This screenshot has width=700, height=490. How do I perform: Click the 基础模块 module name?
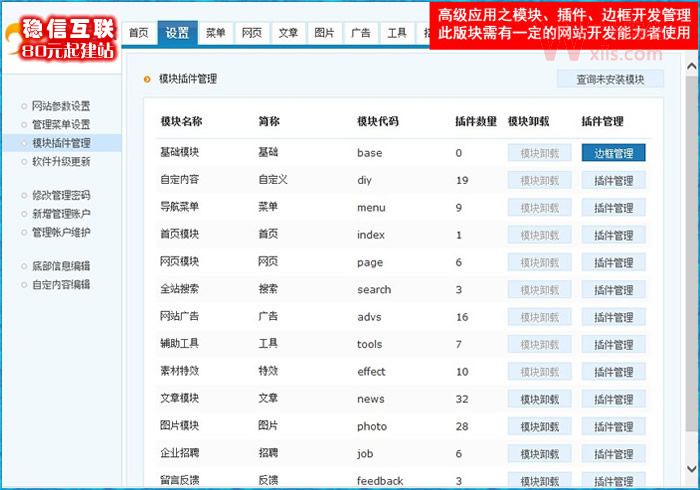pos(179,153)
